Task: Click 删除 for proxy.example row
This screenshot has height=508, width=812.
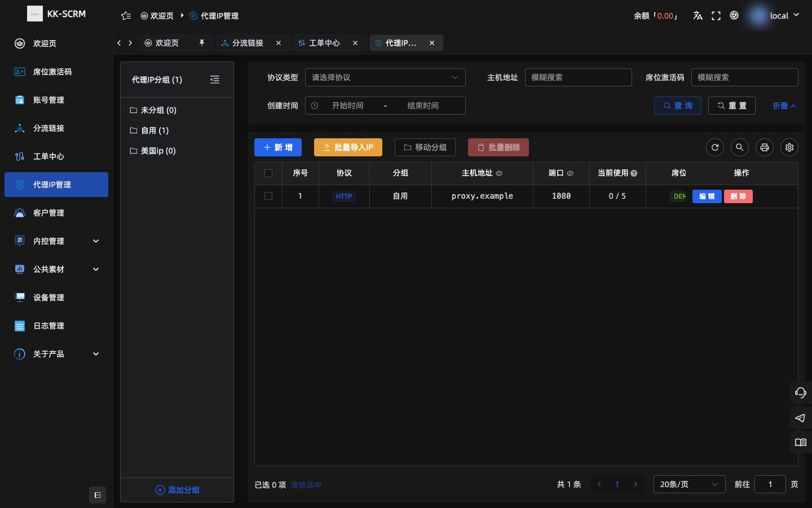Action: click(738, 196)
